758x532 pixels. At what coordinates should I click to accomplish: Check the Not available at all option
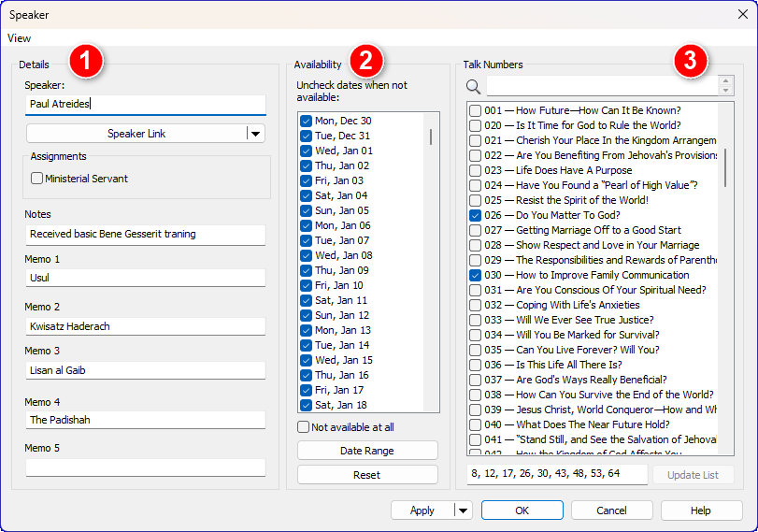pyautogui.click(x=304, y=427)
